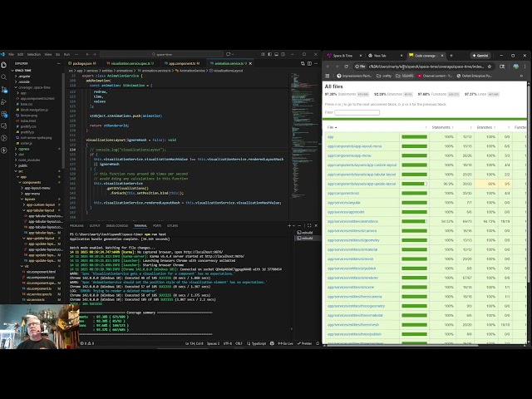This screenshot has width=532, height=399.
Task: Toggle the primary sidebar layout icon
Action: click(x=269, y=54)
